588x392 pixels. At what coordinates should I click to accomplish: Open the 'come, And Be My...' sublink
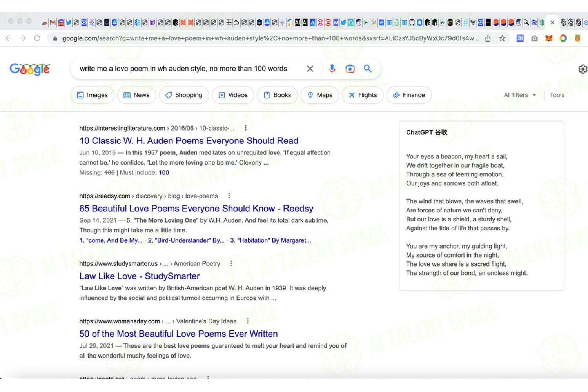coord(111,240)
